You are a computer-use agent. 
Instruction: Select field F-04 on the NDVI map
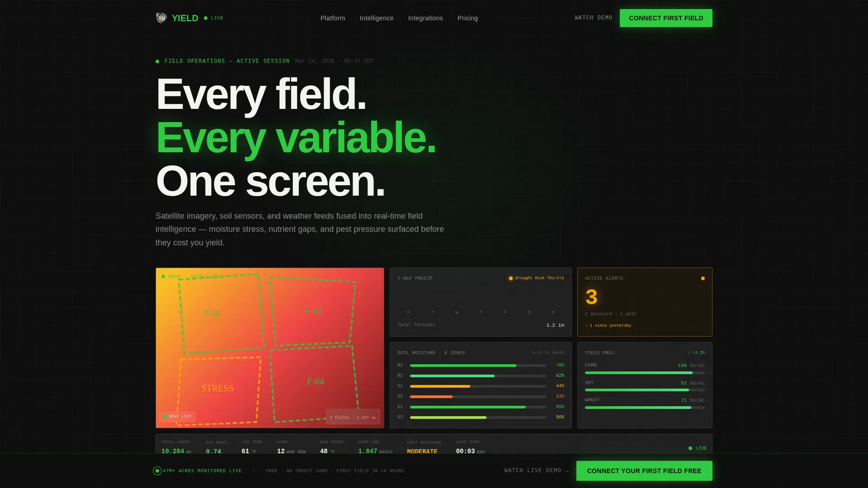tap(314, 383)
